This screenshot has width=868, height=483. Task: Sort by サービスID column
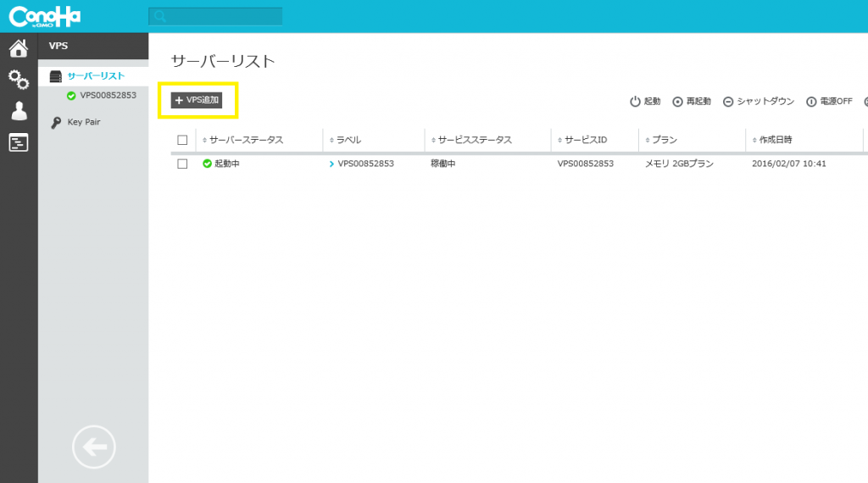click(x=582, y=140)
